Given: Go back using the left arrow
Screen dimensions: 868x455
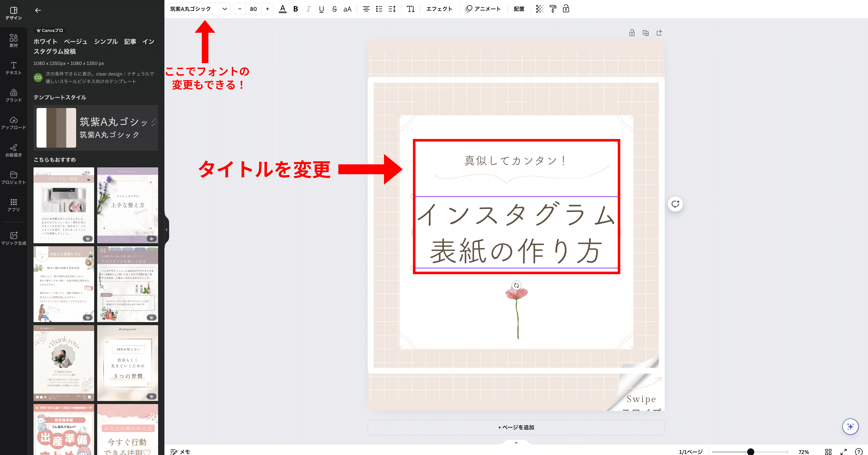Looking at the screenshot, I should pyautogui.click(x=38, y=10).
